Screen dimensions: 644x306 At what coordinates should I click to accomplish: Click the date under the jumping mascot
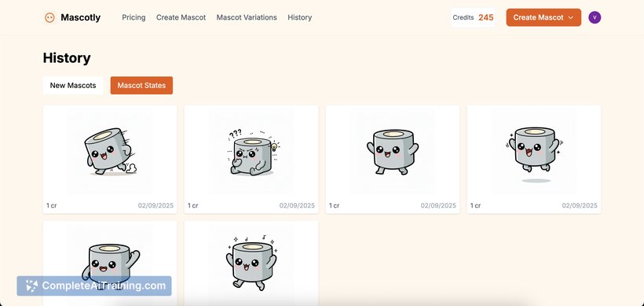(580, 205)
